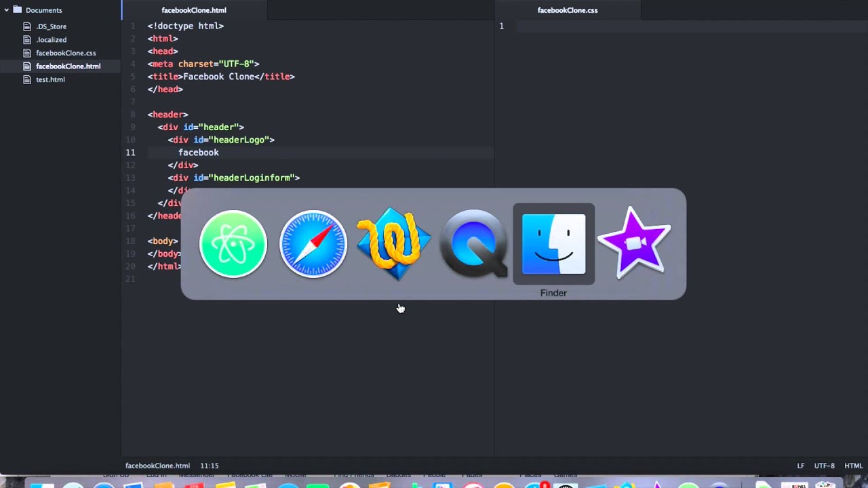Select QuickTime Player in the app switcher
The width and height of the screenshot is (868, 488).
click(x=473, y=244)
